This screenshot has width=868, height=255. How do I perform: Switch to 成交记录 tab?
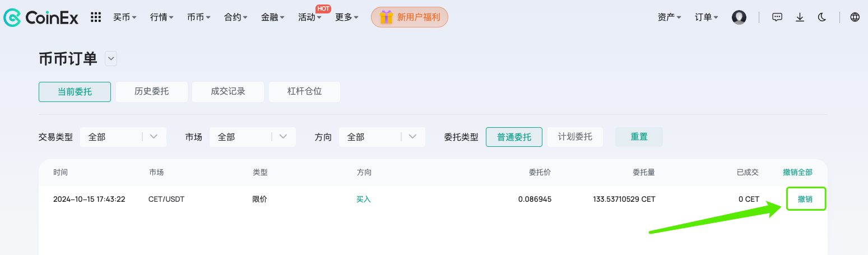point(228,92)
